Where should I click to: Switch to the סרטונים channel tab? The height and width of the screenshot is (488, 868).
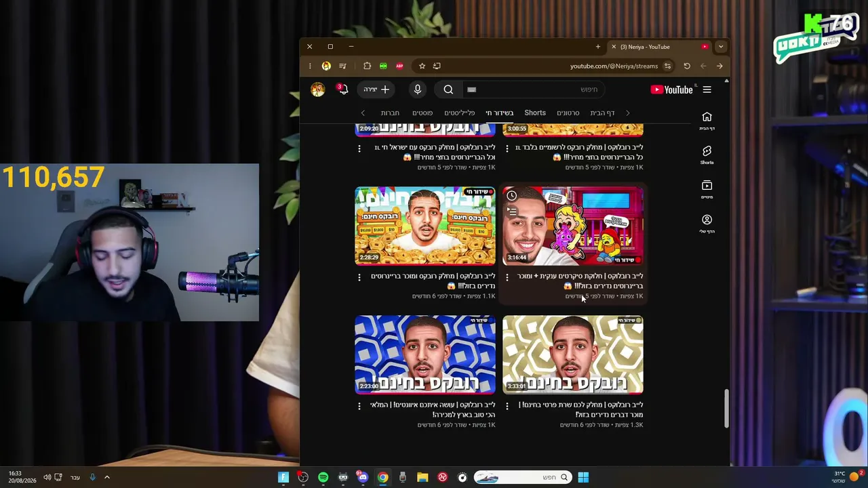[568, 113]
